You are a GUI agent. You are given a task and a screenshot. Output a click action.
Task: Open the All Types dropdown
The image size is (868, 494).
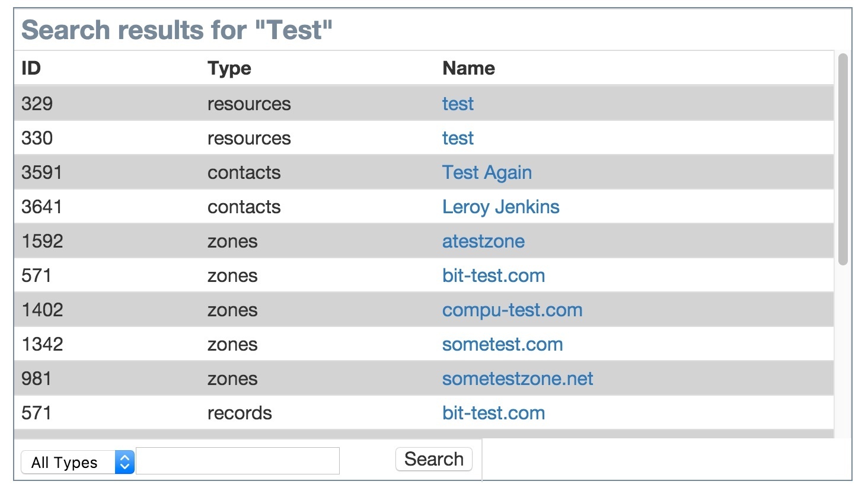pyautogui.click(x=77, y=462)
